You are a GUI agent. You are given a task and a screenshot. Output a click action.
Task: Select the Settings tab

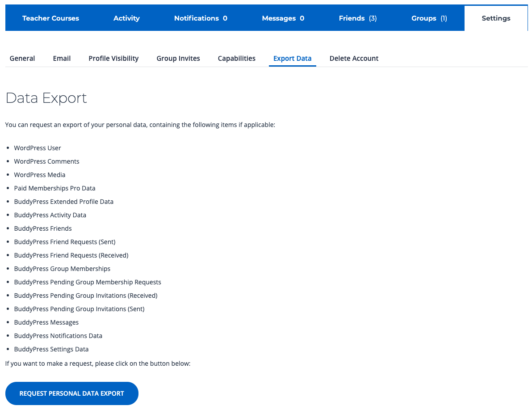point(496,18)
